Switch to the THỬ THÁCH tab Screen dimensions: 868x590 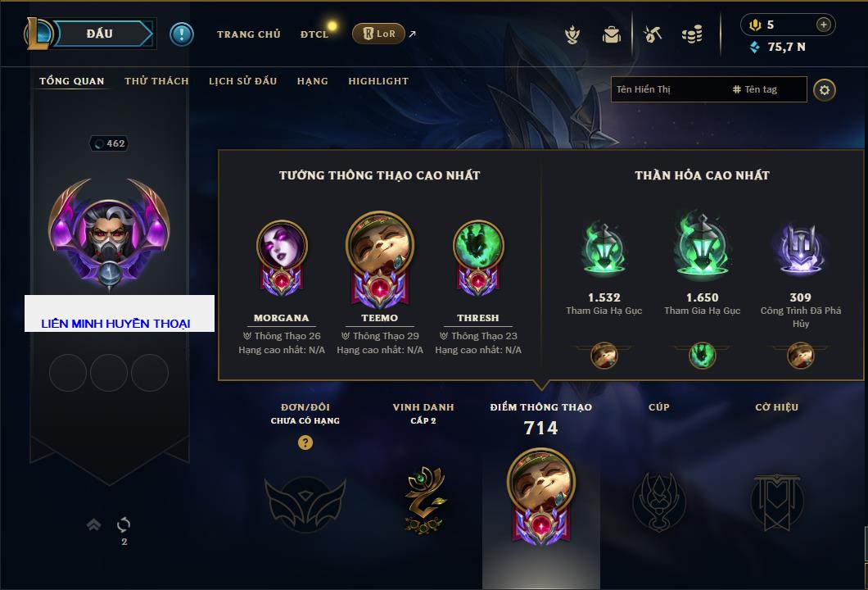click(x=156, y=81)
